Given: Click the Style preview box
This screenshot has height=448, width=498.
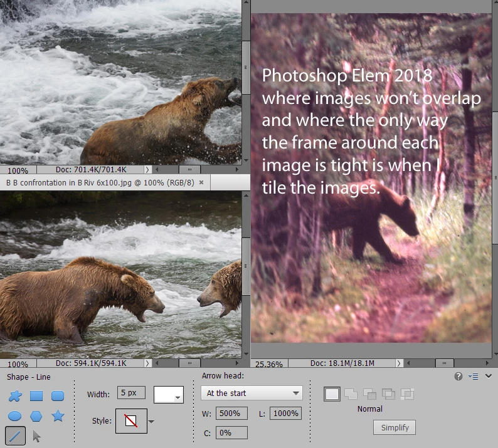Looking at the screenshot, I should pyautogui.click(x=131, y=421).
